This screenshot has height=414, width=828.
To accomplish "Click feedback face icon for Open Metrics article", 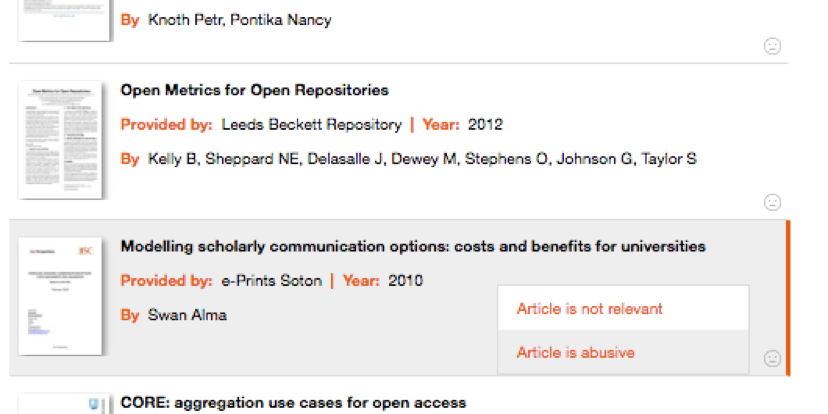I will click(772, 202).
